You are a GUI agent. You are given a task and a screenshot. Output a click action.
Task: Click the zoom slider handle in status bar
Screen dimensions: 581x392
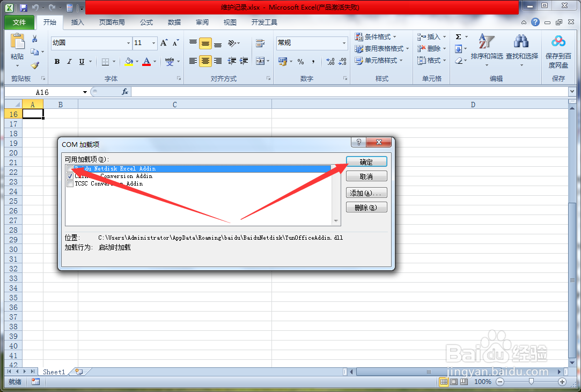click(531, 381)
